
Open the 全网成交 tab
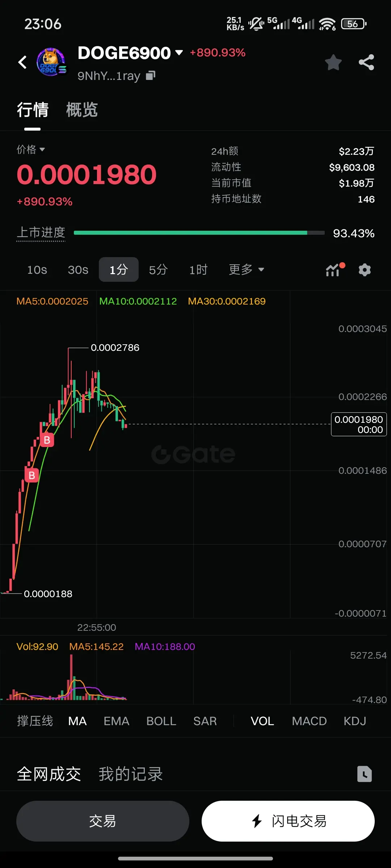click(49, 774)
